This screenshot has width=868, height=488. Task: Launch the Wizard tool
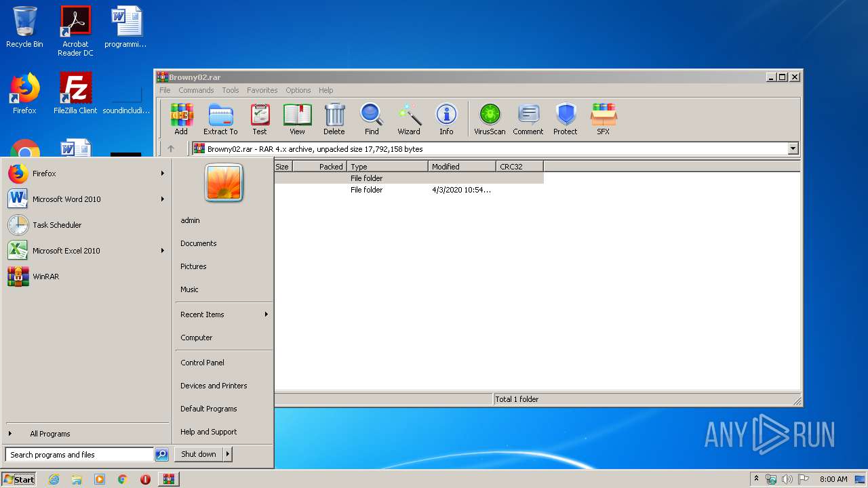pyautogui.click(x=409, y=119)
